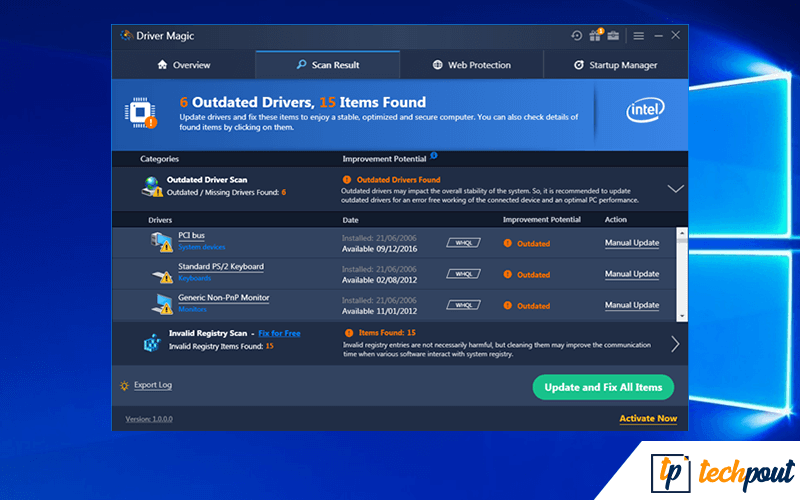Click the WHQL badge for PCI bus
The height and width of the screenshot is (500, 800).
463,243
